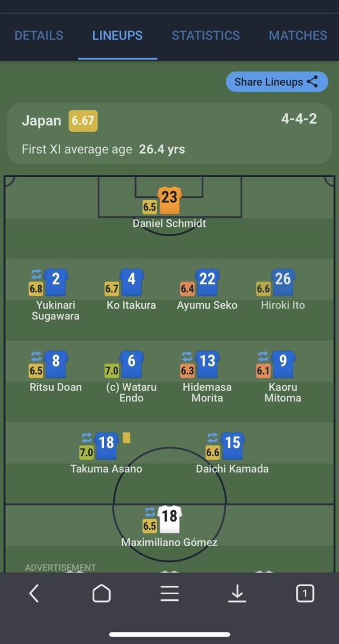Tap Yukinari Sugawara's substitution arrows icon

point(36,274)
